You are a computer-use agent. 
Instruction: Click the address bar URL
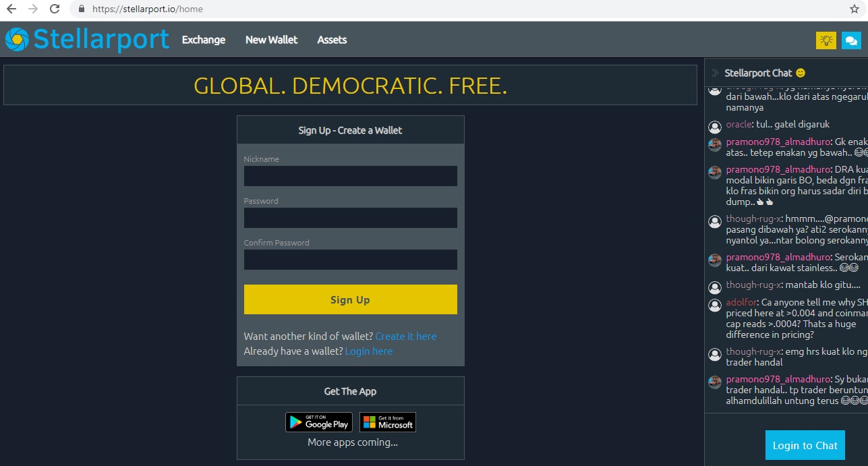(148, 9)
